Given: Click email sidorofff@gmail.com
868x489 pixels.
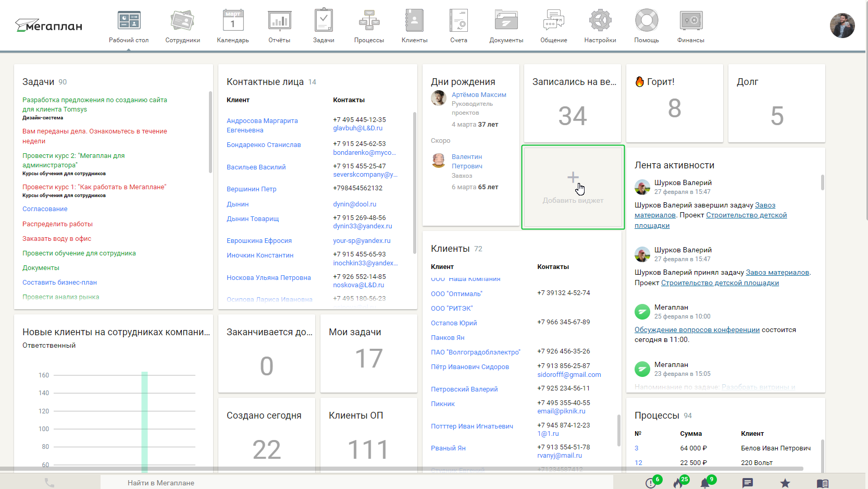Looking at the screenshot, I should [569, 374].
